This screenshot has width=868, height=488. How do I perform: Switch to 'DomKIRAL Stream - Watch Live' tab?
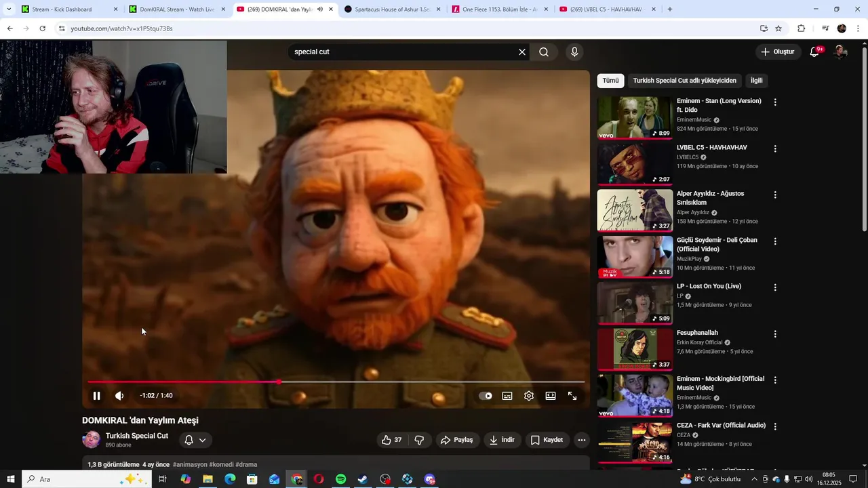coord(177,9)
